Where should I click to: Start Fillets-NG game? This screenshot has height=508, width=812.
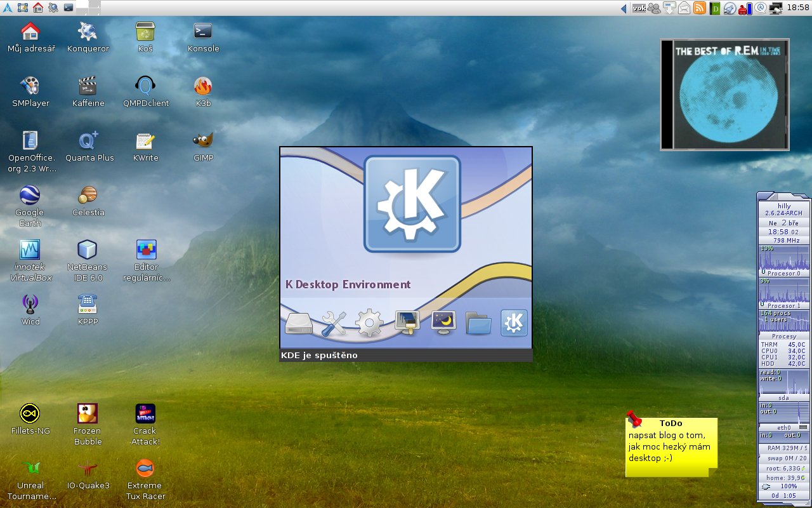pos(30,419)
